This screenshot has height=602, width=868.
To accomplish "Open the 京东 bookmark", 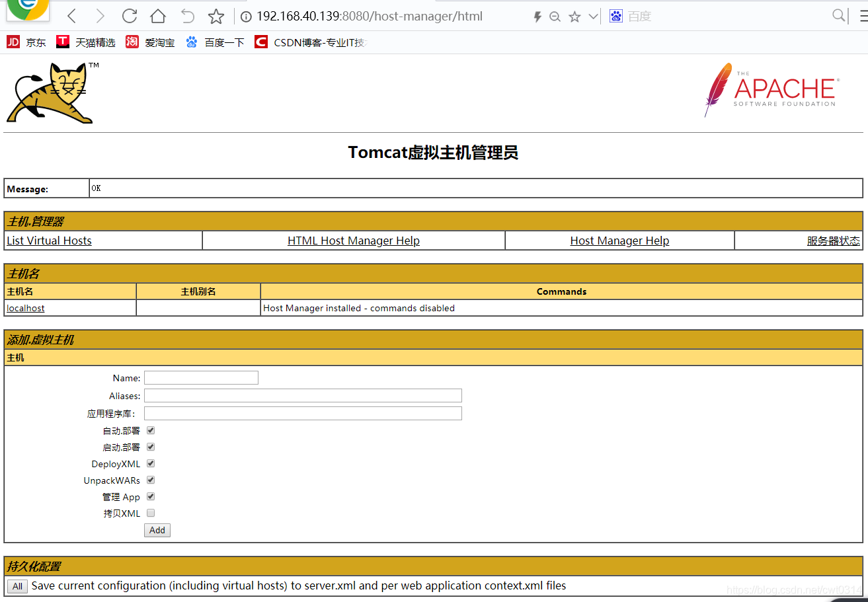I will (x=26, y=42).
